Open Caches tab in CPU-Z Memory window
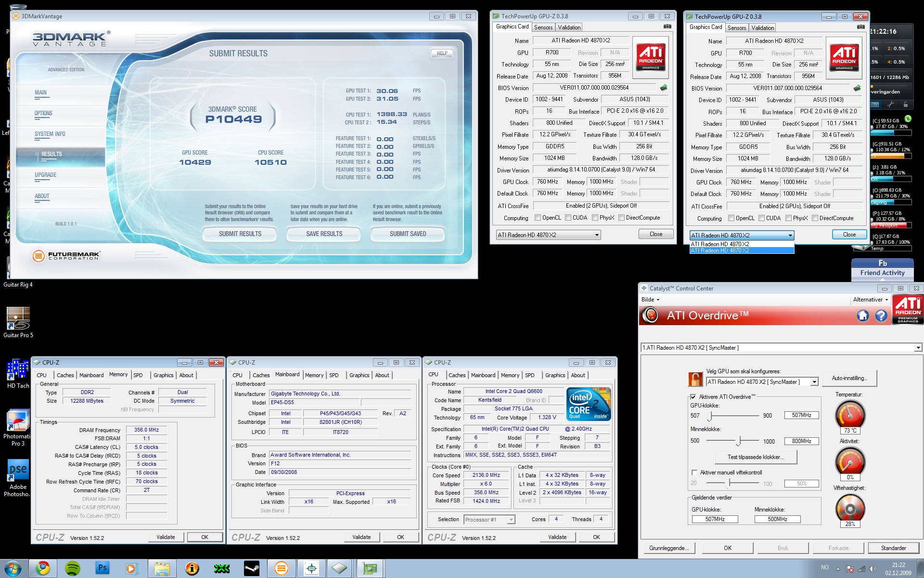Viewport: 924px width, 578px height. coord(65,375)
